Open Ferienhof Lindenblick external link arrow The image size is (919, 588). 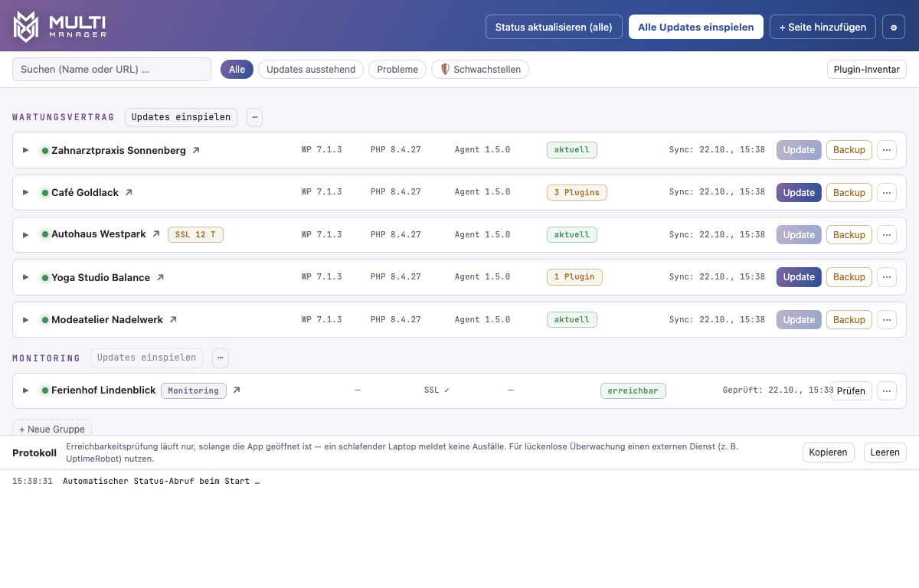[237, 390]
